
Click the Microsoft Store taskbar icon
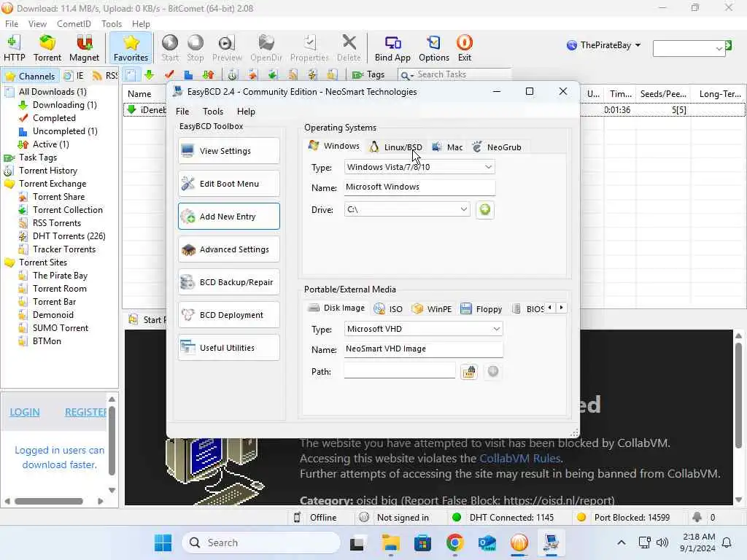[422, 542]
